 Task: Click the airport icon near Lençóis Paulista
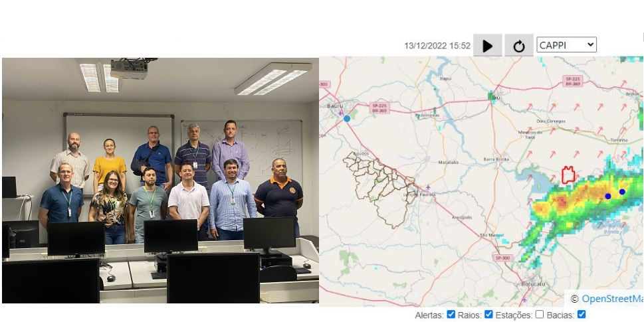tap(429, 187)
